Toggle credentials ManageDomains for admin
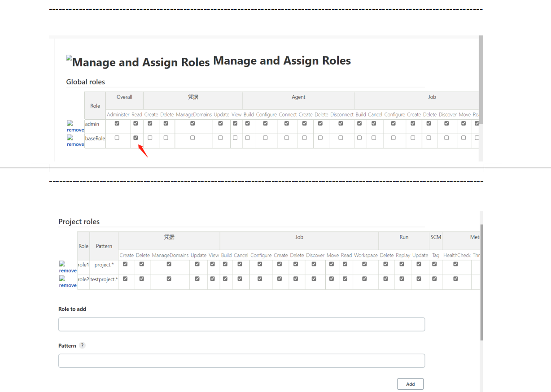 tap(192, 123)
